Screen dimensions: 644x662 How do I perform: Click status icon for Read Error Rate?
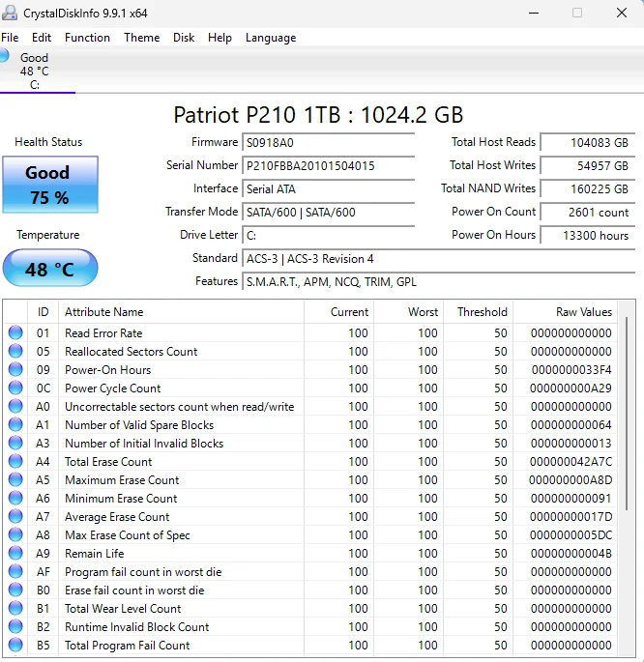click(x=15, y=332)
